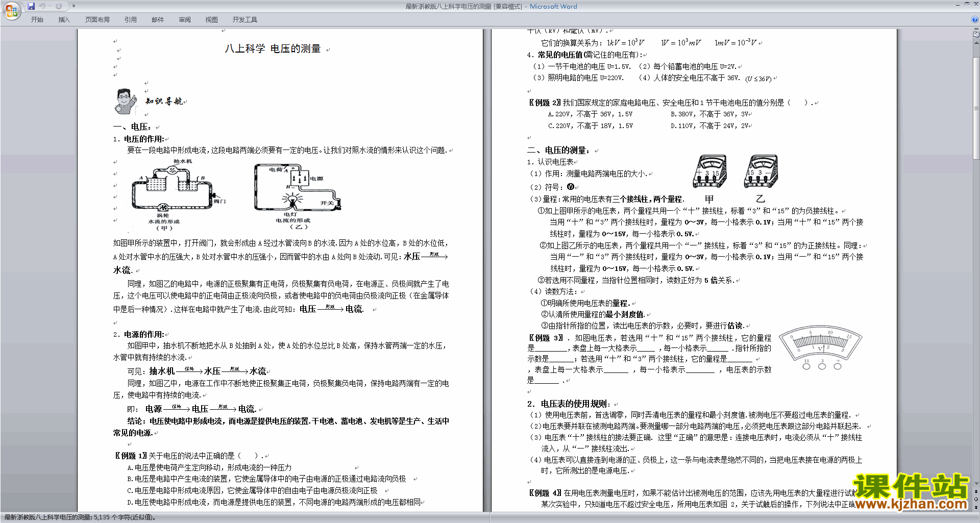Image resolution: width=980 pixels, height=523 pixels.
Task: Open the 视图 ribbon tab
Action: [212, 20]
